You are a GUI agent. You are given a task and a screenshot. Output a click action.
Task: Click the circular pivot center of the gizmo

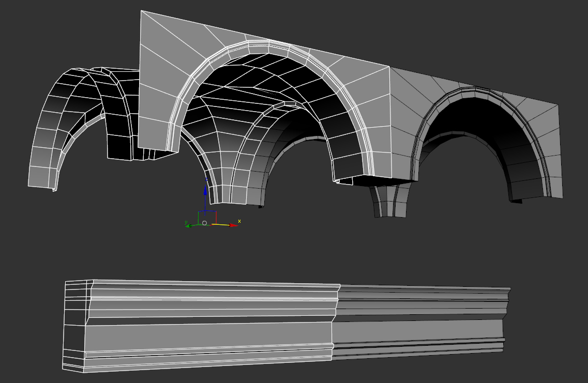coord(204,223)
